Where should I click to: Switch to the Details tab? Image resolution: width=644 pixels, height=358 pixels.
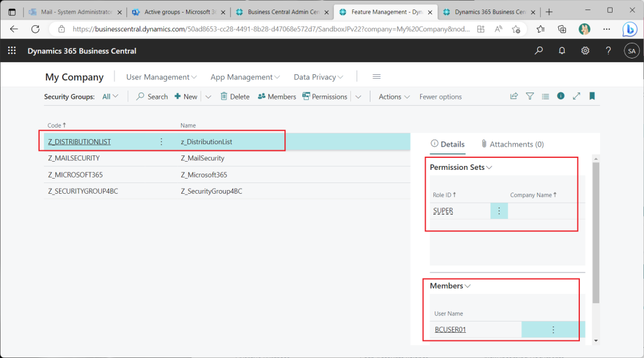(x=447, y=144)
